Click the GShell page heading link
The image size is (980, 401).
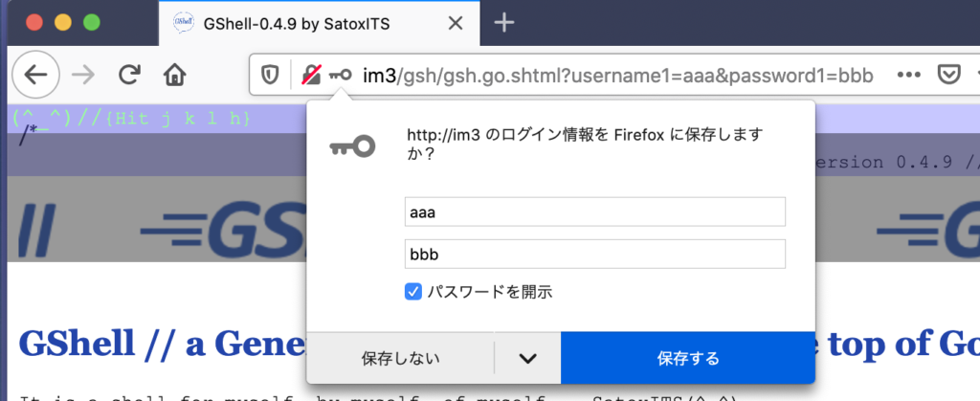(153, 343)
